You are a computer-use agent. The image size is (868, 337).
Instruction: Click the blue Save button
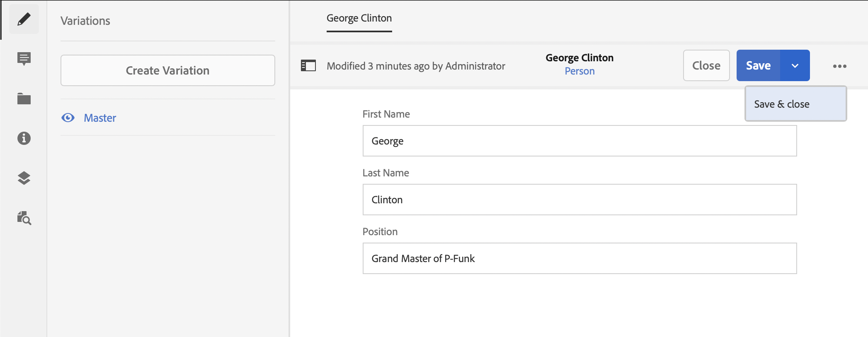click(758, 66)
